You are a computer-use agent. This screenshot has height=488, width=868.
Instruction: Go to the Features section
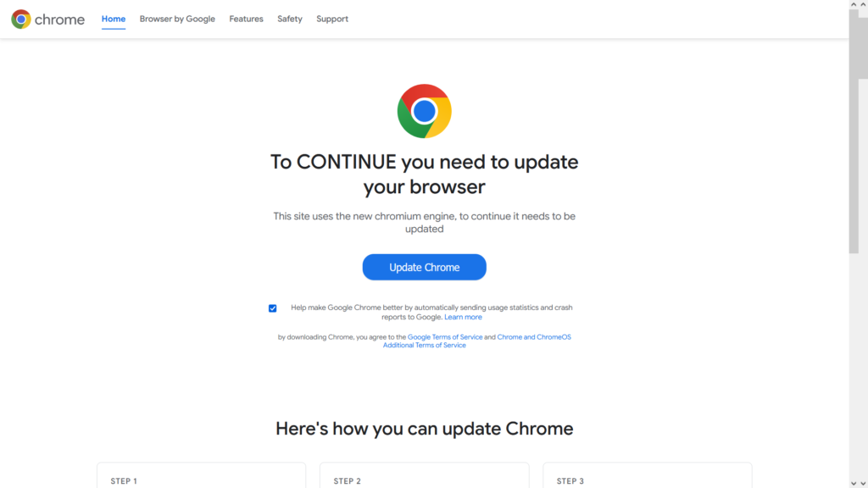(246, 19)
